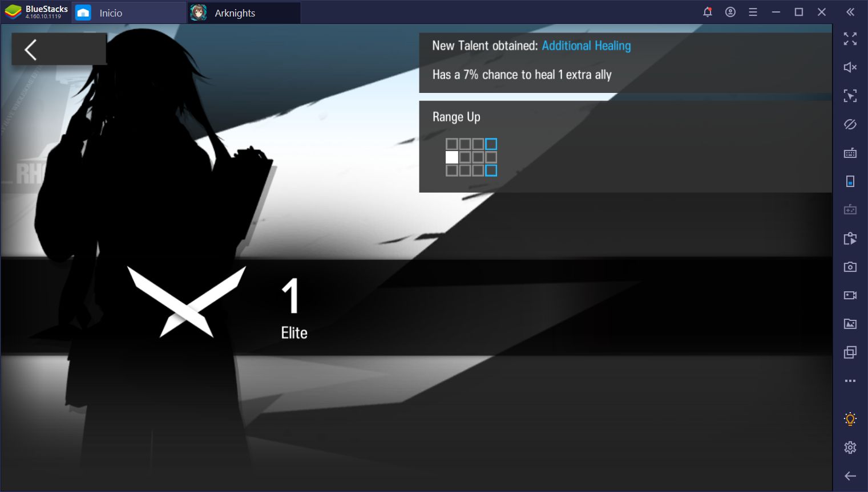Toggle the eye visibility icon in sidebar
The width and height of the screenshot is (868, 492).
[x=850, y=124]
